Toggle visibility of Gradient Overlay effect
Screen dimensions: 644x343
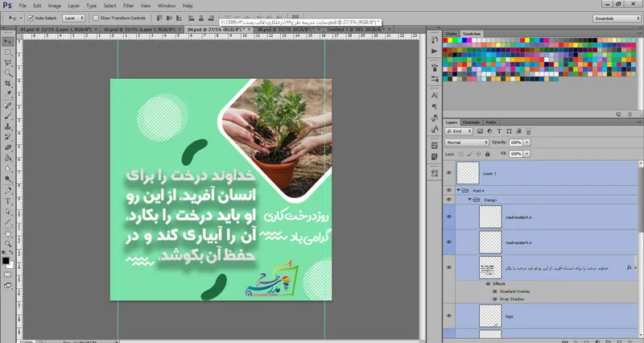tap(495, 291)
